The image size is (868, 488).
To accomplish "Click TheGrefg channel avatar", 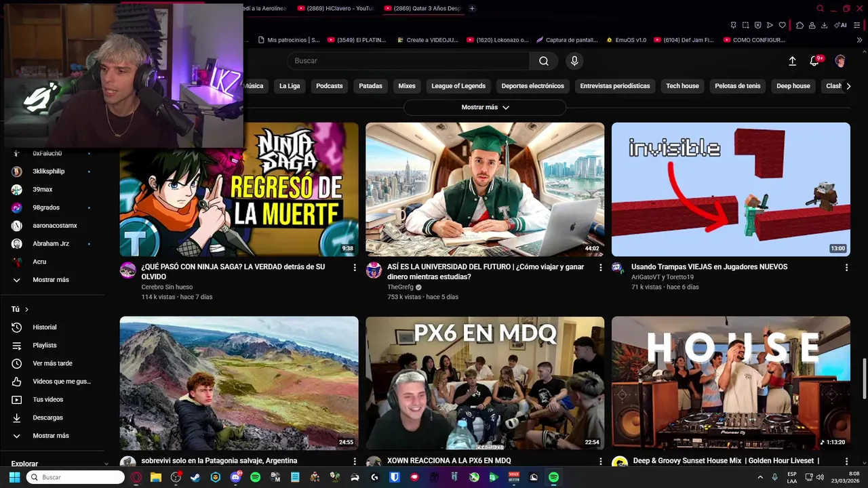I will tap(374, 270).
